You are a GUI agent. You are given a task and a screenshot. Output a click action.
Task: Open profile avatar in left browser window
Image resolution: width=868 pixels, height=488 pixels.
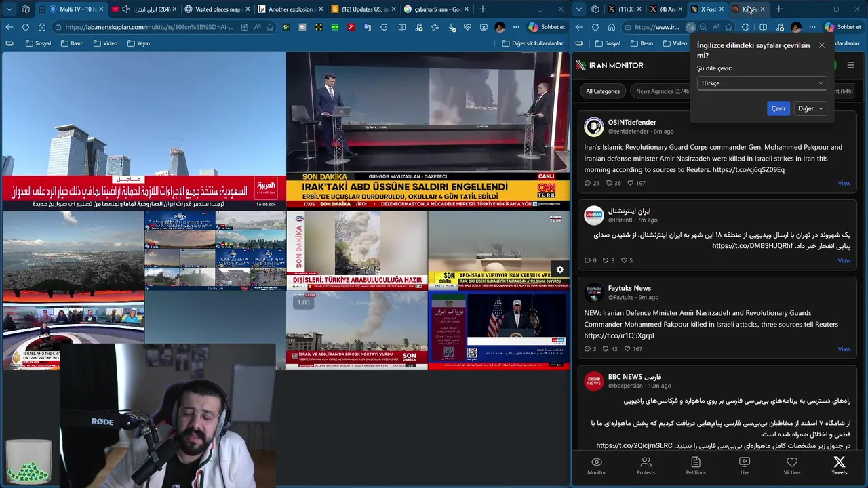[500, 27]
